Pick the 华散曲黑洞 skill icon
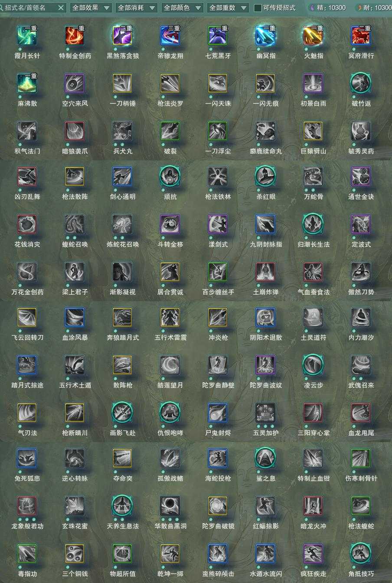Viewport: 392px width, 583px height. [170, 506]
